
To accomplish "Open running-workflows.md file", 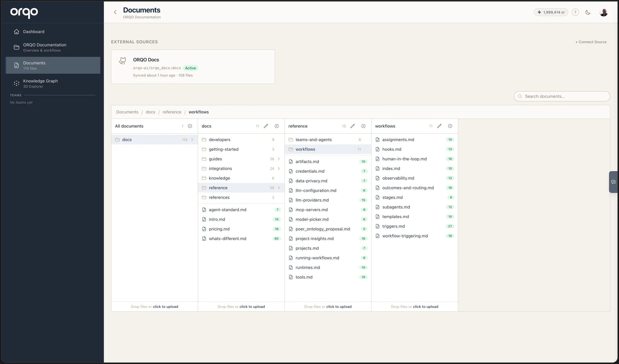I will click(328, 258).
